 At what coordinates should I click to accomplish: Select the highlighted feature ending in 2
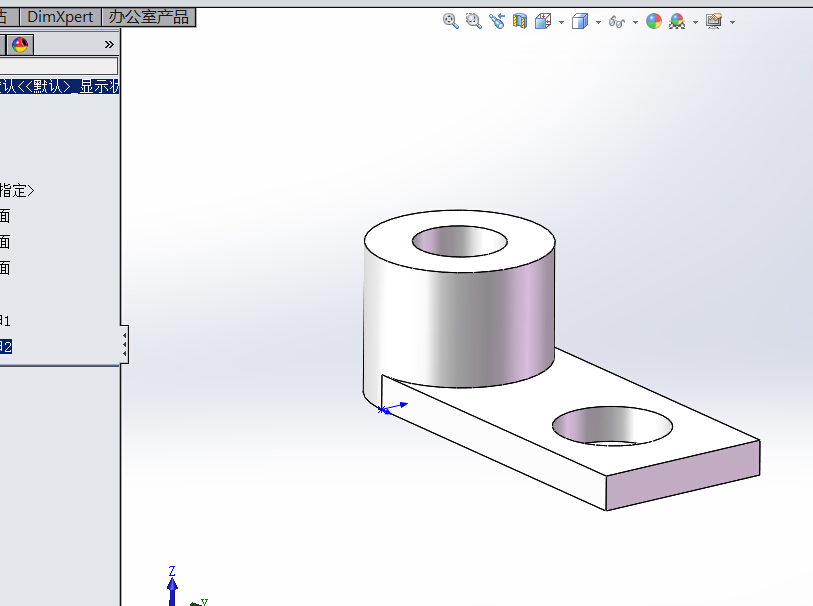pos(6,347)
